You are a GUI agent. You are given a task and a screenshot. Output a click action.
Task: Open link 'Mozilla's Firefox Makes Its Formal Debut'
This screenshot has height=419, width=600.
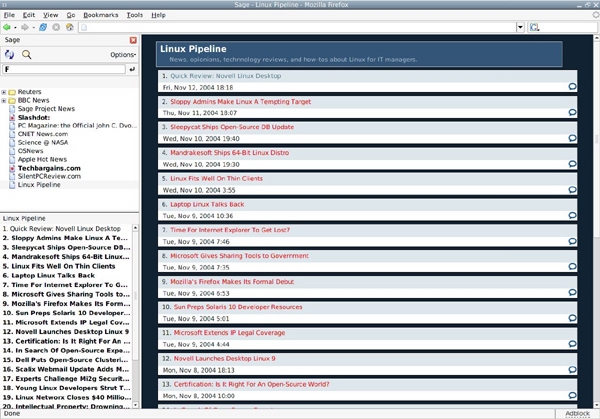point(232,282)
